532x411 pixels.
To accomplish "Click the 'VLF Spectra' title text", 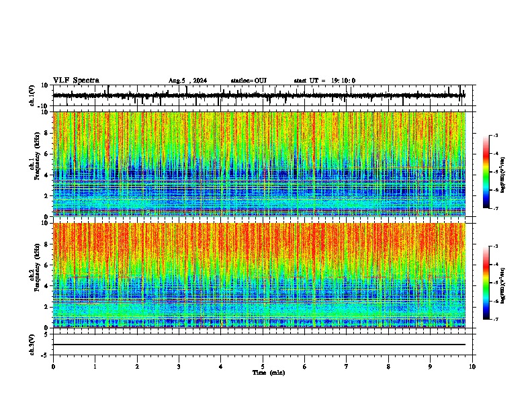I will click(x=76, y=81).
